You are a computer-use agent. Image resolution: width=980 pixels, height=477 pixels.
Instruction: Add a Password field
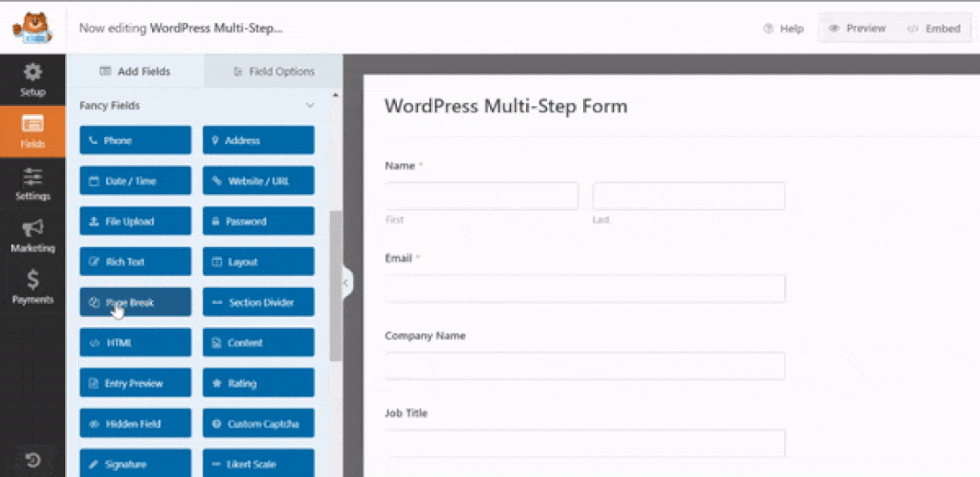pyautogui.click(x=258, y=221)
